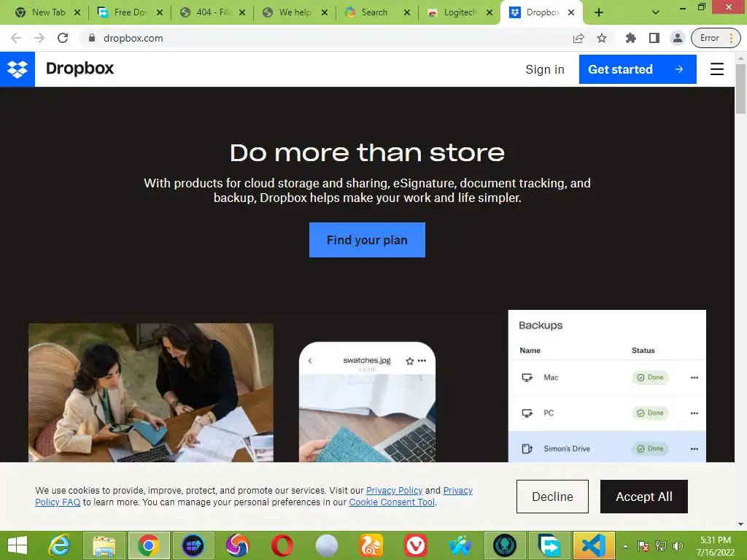Open UC Browser from taskbar
The width and height of the screenshot is (747, 560).
click(x=371, y=545)
